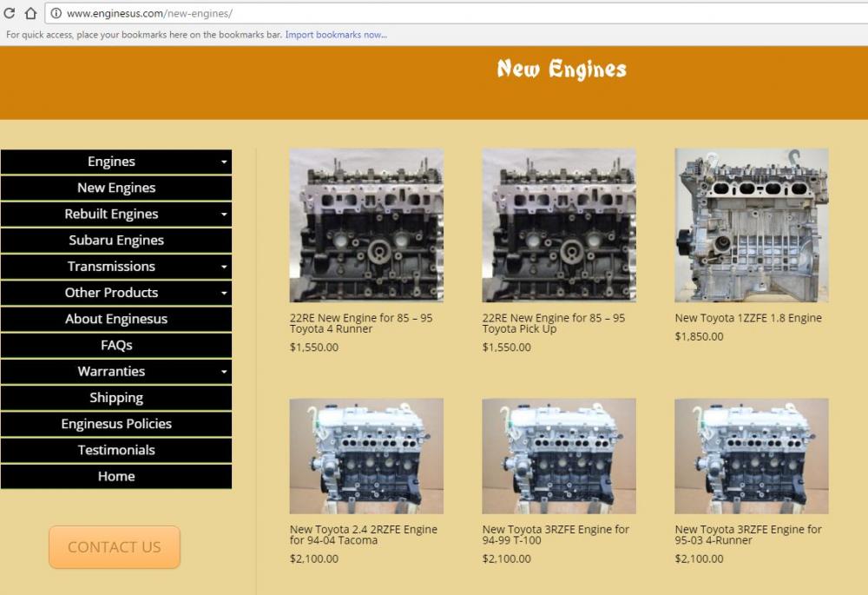Viewport: 868px width, 595px height.
Task: Expand the Warranties dropdown arrow
Action: 224,372
